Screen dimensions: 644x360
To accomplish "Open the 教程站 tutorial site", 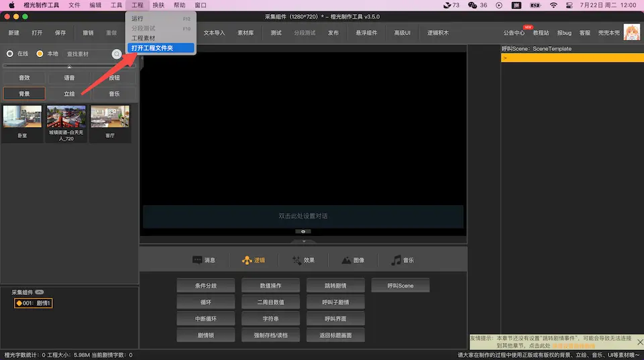I will coord(541,33).
